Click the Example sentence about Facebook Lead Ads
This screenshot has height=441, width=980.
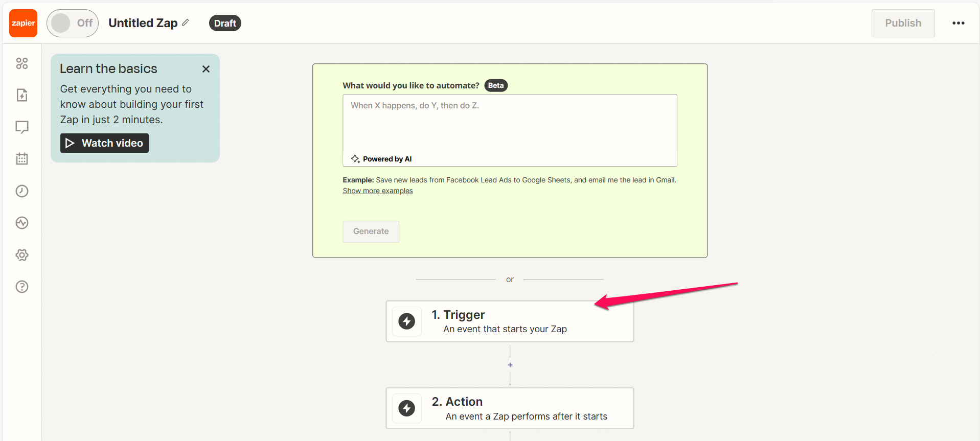tap(509, 180)
